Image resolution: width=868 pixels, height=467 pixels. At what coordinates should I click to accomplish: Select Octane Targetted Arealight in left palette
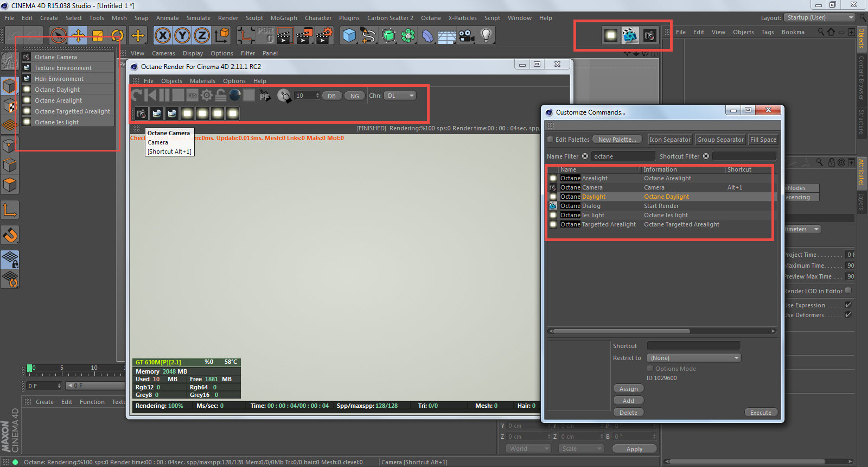click(68, 111)
